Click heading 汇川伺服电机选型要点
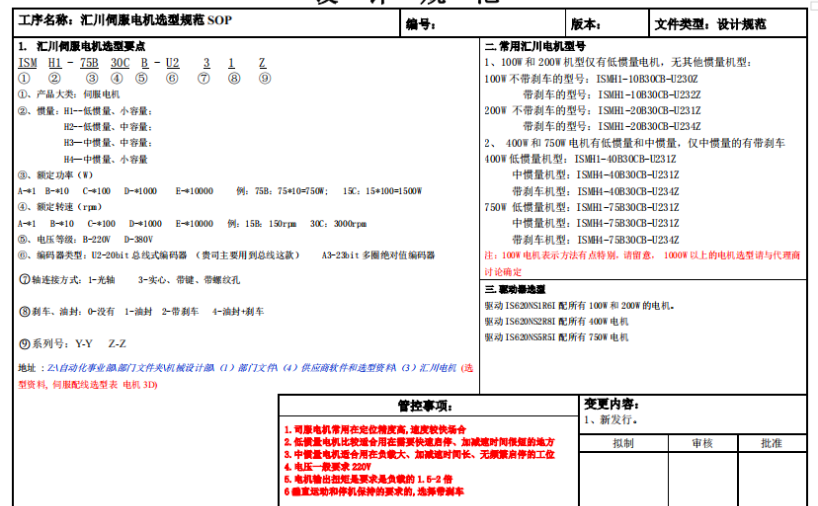 coord(90,46)
